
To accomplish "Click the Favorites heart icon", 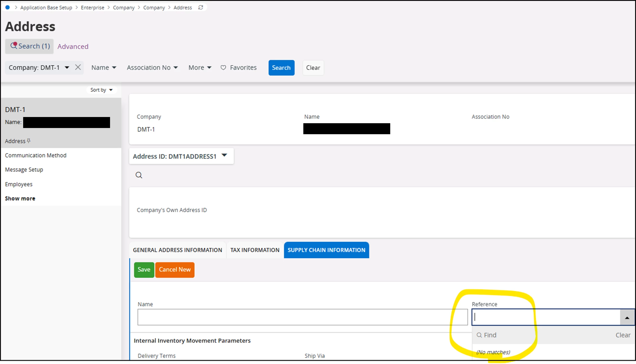I will coord(223,68).
